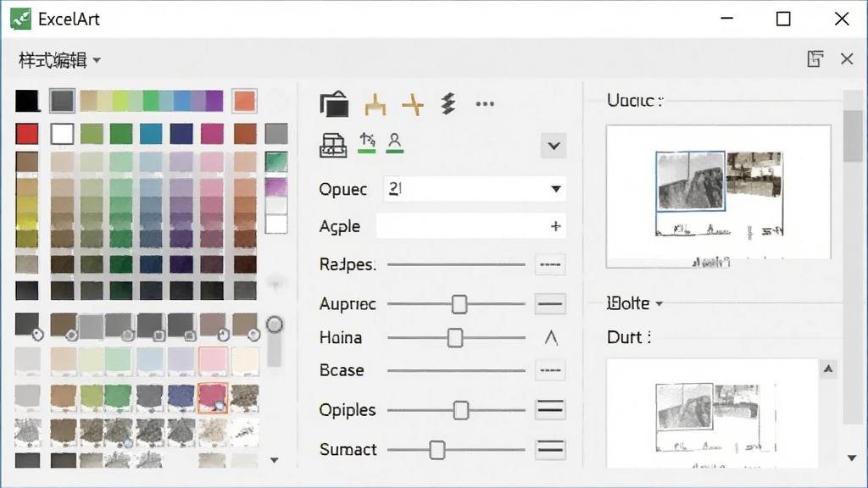This screenshot has height=488, width=868.
Task: Click the storefront table icon
Action: pos(333,145)
